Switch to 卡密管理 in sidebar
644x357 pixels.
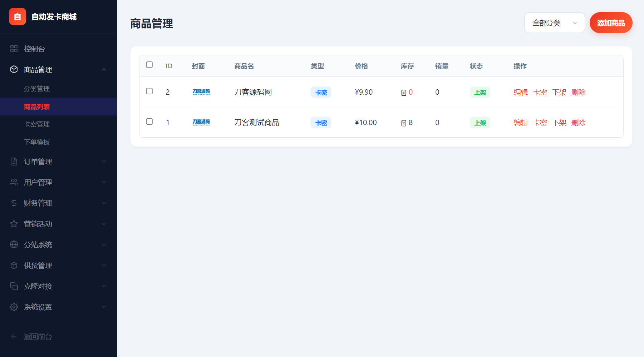36,124
